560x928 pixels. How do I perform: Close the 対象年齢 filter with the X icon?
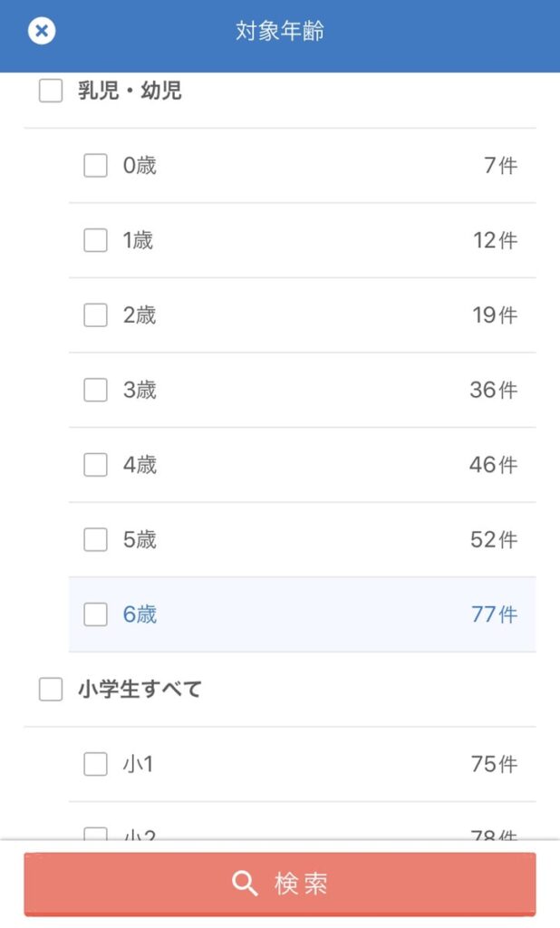pyautogui.click(x=42, y=31)
